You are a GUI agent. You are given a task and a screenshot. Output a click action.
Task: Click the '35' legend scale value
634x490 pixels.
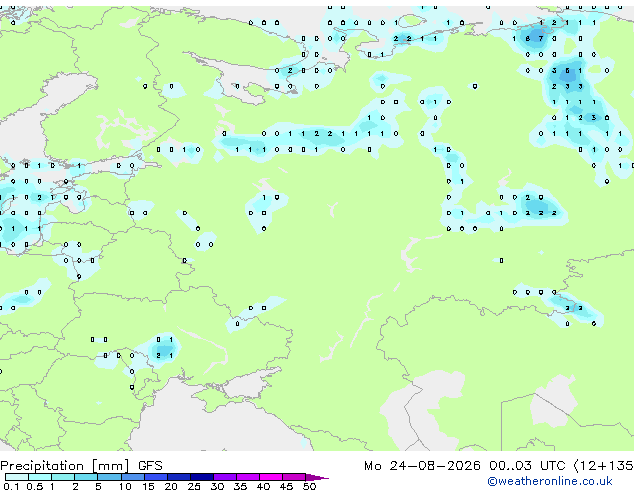click(x=240, y=486)
